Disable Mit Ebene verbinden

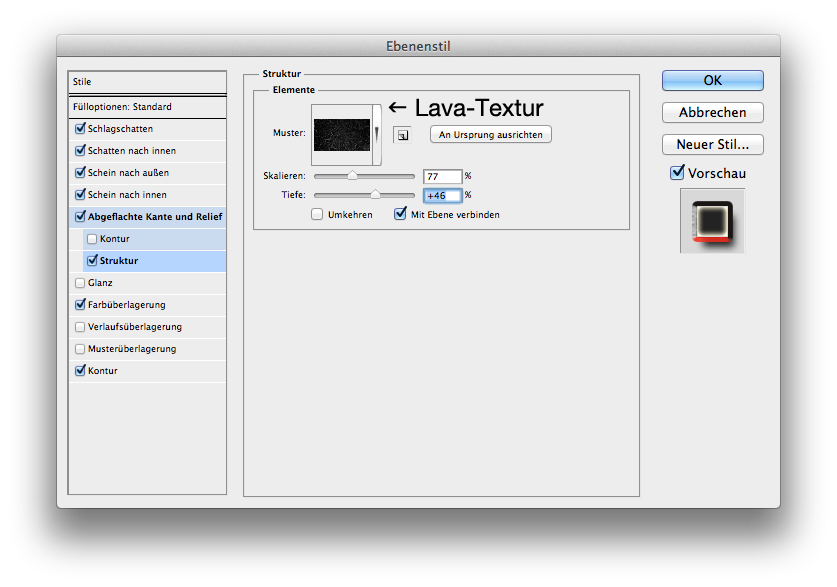[x=400, y=214]
